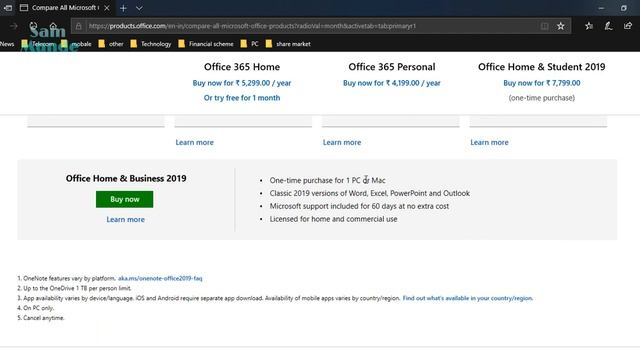
Task: Expand the tab preview chevron
Action: 139,8
